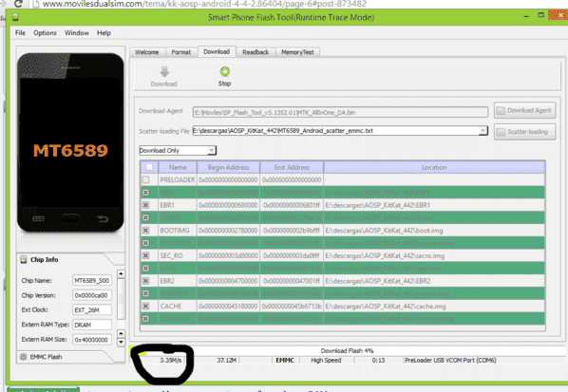Click Chip Info scrollbar up arrow
The height and width of the screenshot is (392, 568).
tap(122, 273)
